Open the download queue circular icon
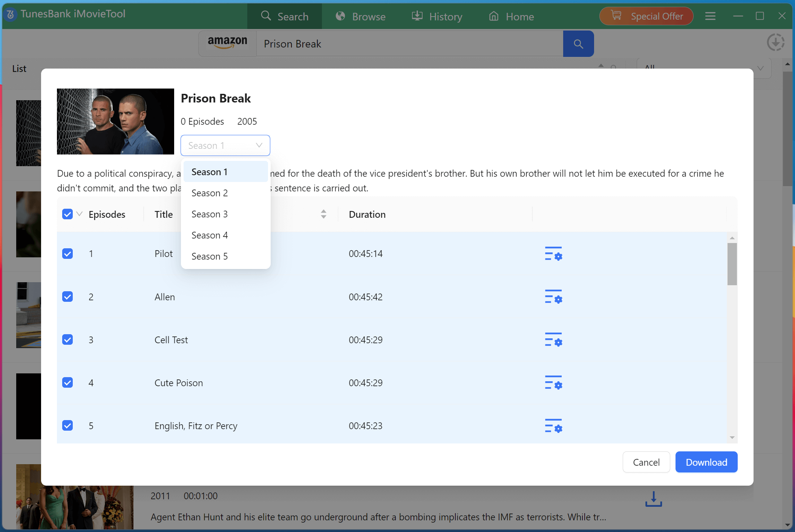Screen dimensions: 795x532 [775, 42]
